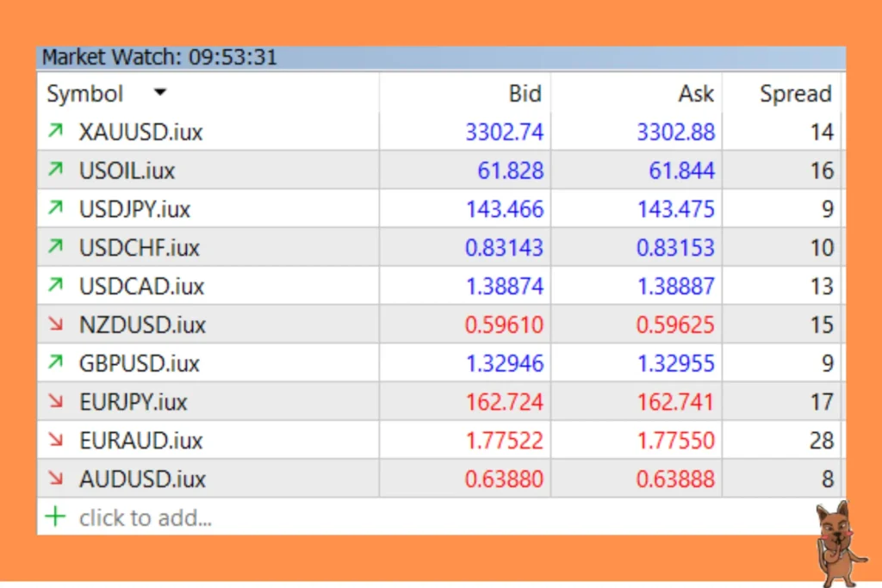
Task: Select the USDCAD.iux symbol name
Action: tap(141, 286)
